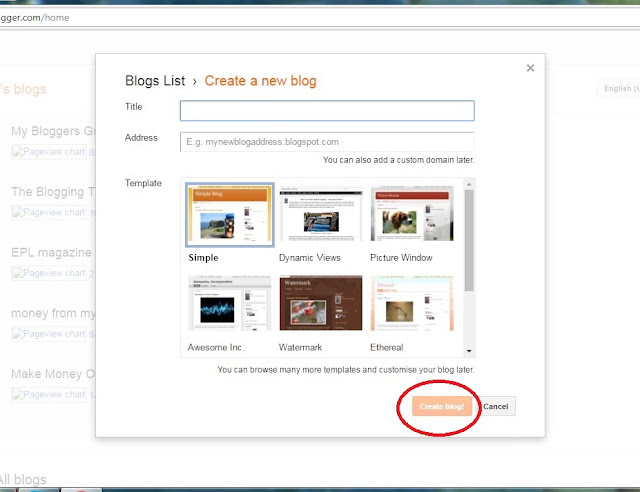This screenshot has width=640, height=492.
Task: Click the Create a new blog heading
Action: pos(260,81)
